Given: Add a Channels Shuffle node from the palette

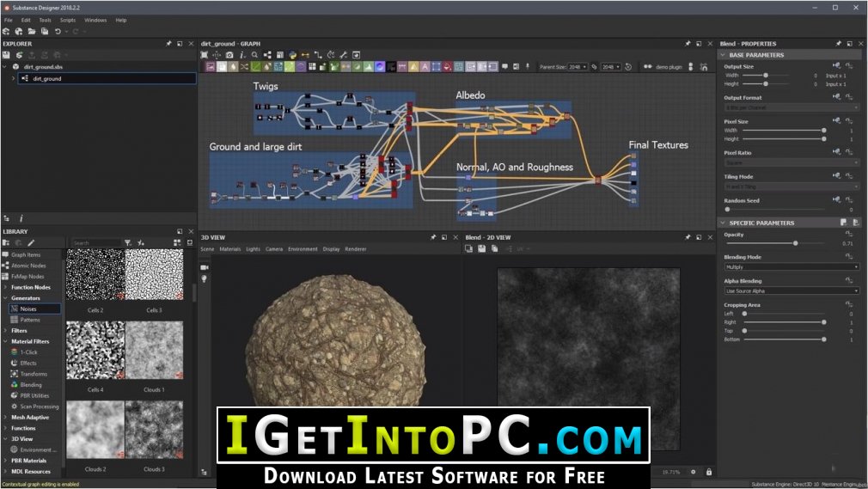Looking at the screenshot, I should [x=244, y=66].
